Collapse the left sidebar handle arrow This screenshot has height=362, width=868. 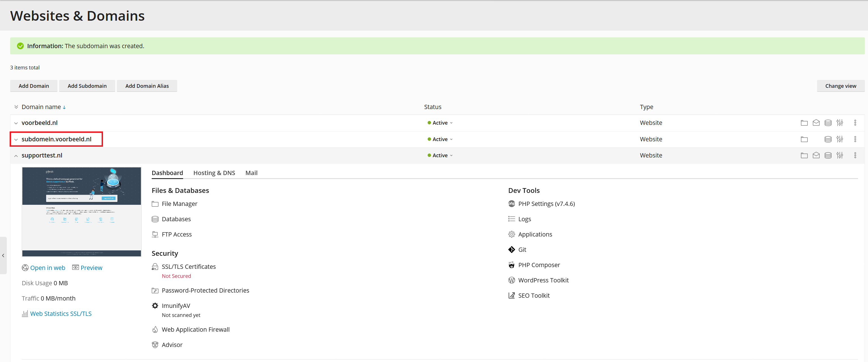(x=3, y=255)
